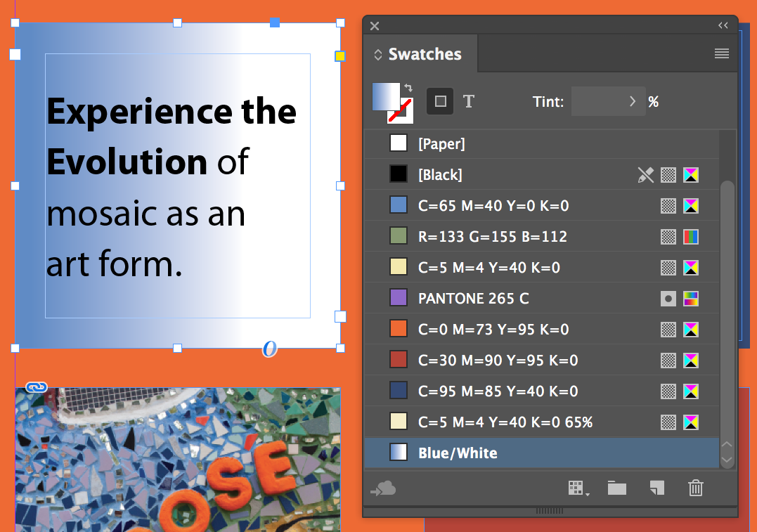Expand the Tint percentage arrow
Viewport: 757px width, 532px height.
pos(633,101)
